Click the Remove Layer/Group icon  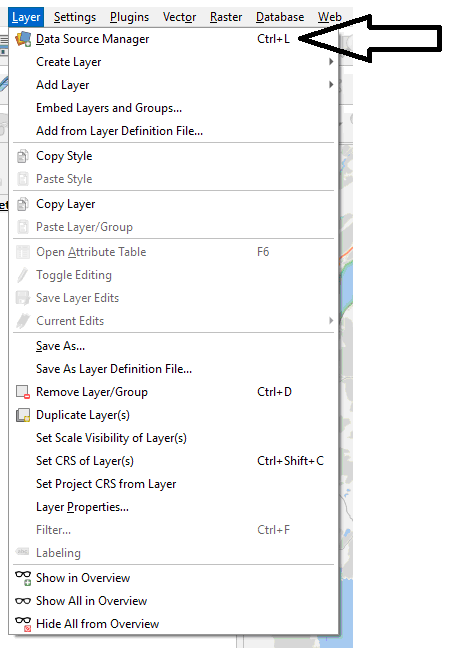[23, 392]
